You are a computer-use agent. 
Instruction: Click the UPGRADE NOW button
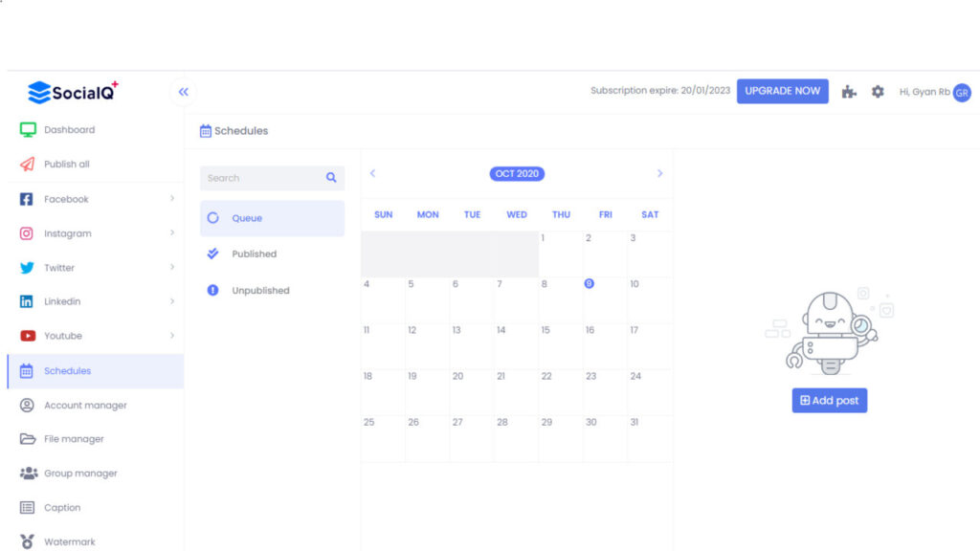(782, 91)
